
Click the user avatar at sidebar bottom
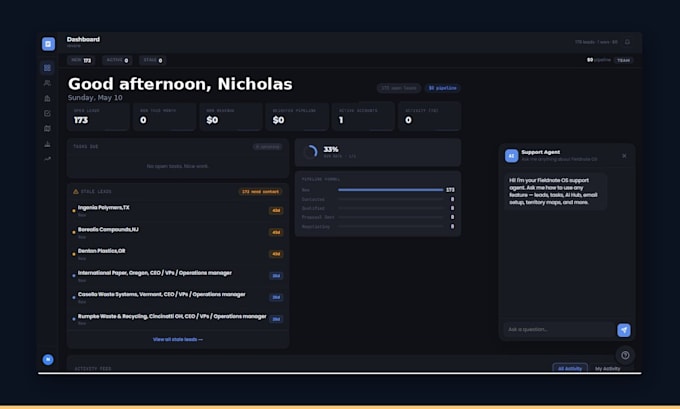[48, 360]
